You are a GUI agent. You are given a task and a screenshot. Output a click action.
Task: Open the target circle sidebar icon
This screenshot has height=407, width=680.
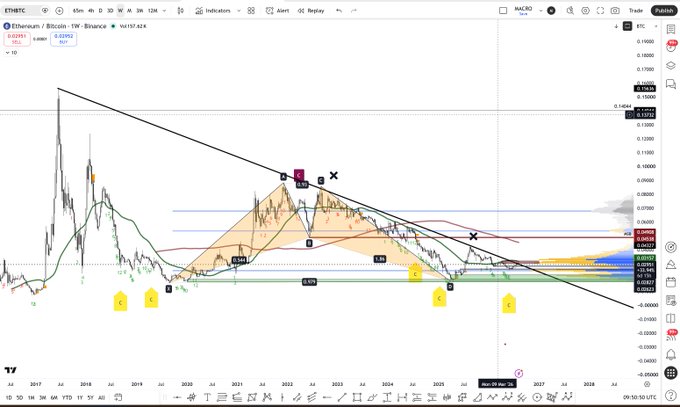click(670, 247)
